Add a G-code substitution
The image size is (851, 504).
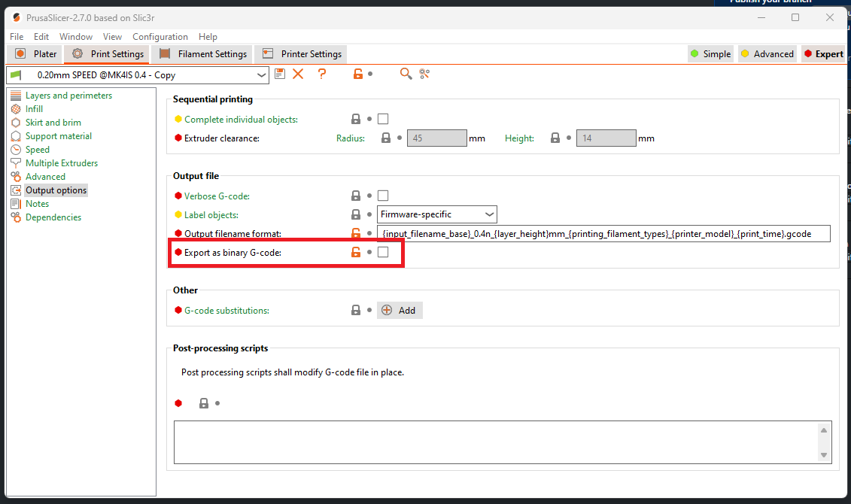(x=400, y=311)
